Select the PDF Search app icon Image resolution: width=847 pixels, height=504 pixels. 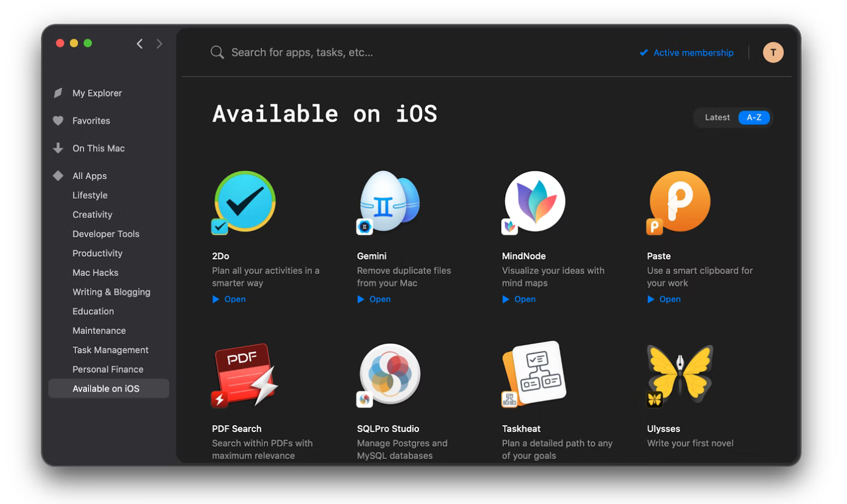click(x=245, y=374)
